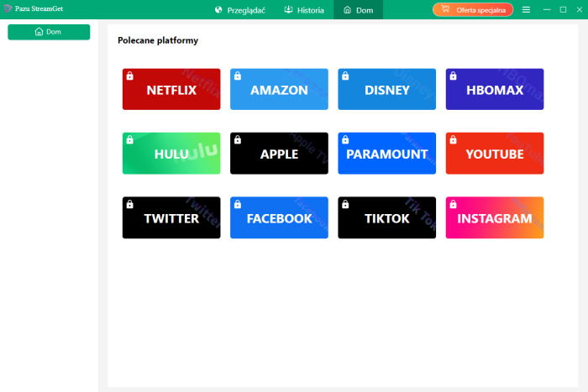The height and width of the screenshot is (392, 588).
Task: Switch to the Przeglądać tab
Action: point(240,10)
